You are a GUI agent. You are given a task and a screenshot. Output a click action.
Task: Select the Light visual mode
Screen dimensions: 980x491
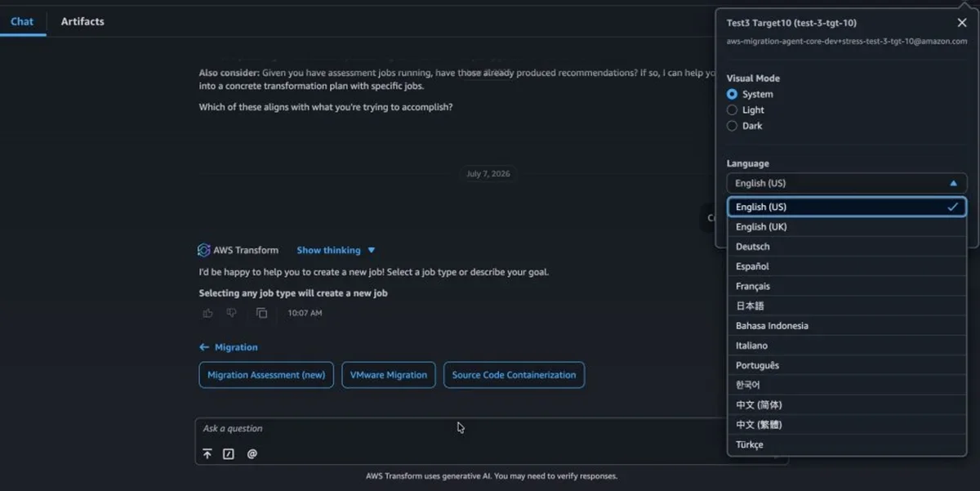pos(732,109)
